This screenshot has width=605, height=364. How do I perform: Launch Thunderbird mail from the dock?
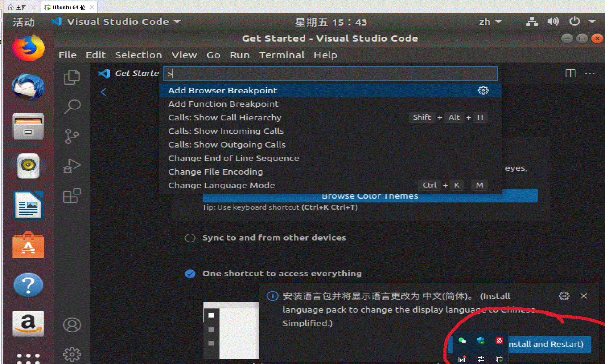28,87
